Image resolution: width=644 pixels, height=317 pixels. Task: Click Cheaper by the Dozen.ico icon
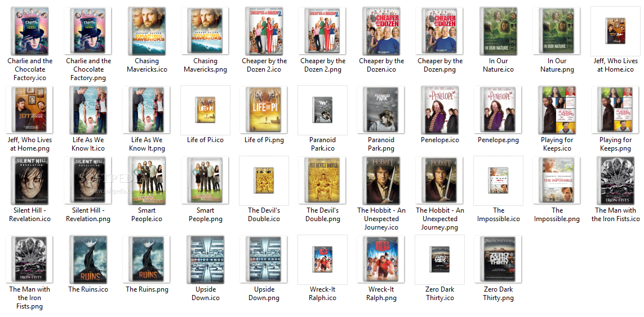point(381,30)
